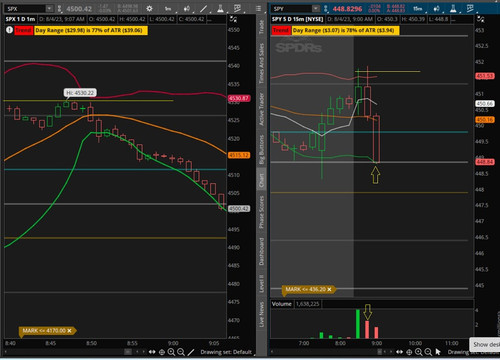The image size is (500, 360).
Task: Click the SPY chart time scrollbar thumb
Action: [380, 352]
